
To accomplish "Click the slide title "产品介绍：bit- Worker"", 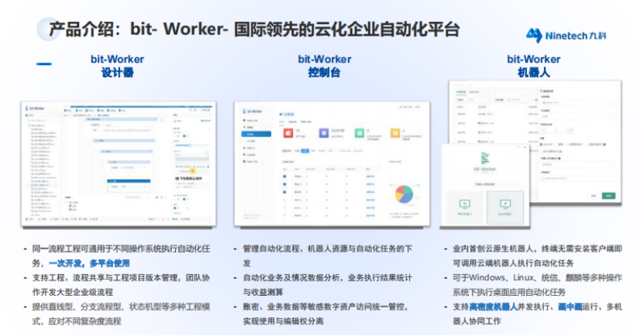I will click(x=136, y=29).
